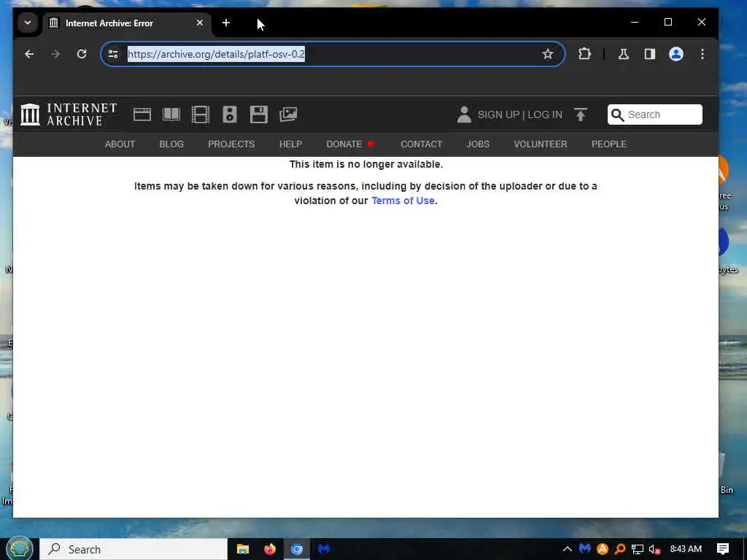Bookmark this page with the star
This screenshot has width=747, height=560.
[548, 54]
